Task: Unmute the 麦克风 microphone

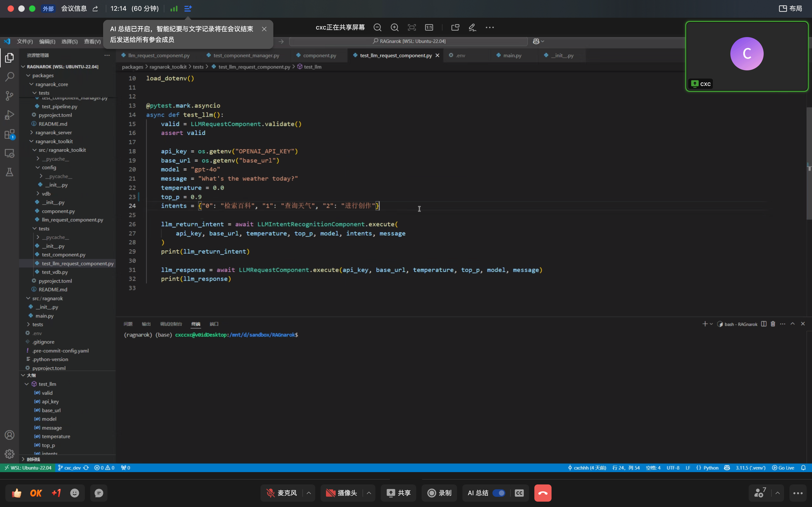Action: [x=282, y=493]
